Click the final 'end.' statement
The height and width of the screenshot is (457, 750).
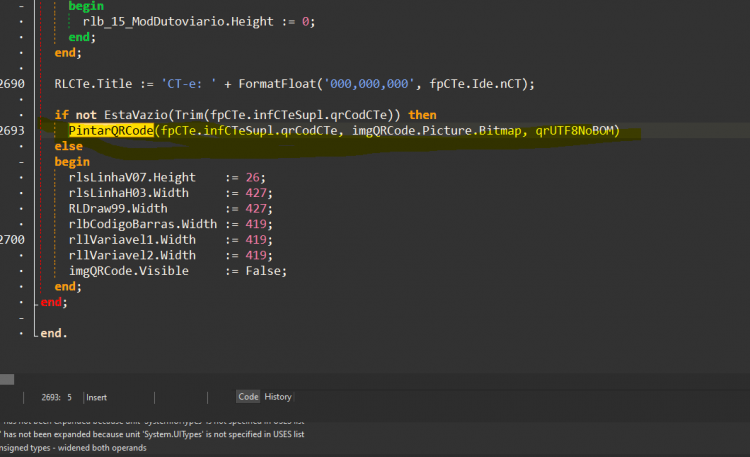(54, 333)
